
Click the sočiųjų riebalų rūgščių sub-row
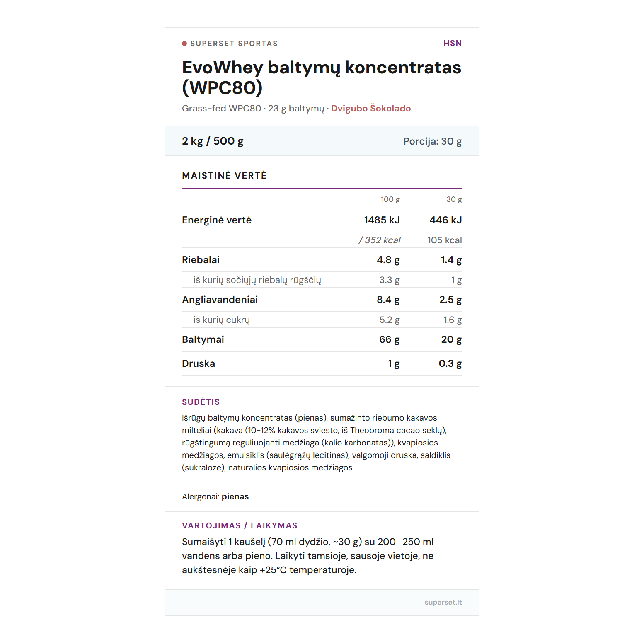[x=257, y=280]
